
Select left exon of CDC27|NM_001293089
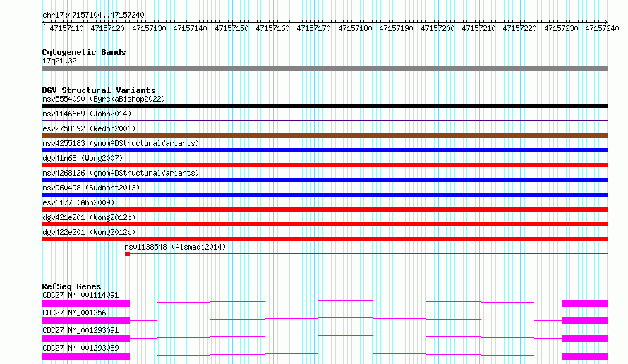tap(85, 356)
